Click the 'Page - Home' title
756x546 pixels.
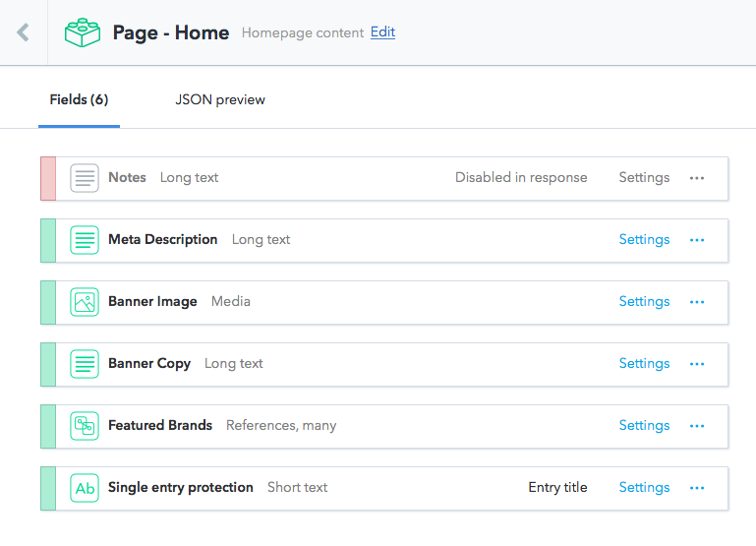pyautogui.click(x=171, y=32)
